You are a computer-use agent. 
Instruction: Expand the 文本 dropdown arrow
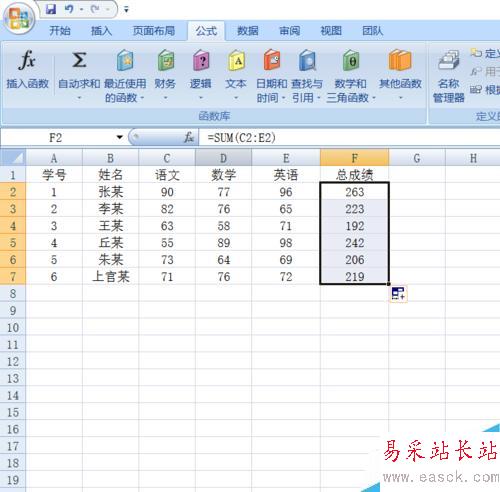coord(236,98)
